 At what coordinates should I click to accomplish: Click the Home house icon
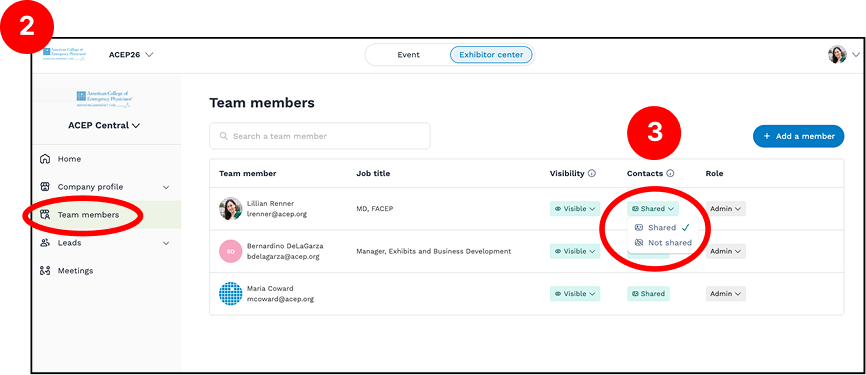click(x=45, y=159)
